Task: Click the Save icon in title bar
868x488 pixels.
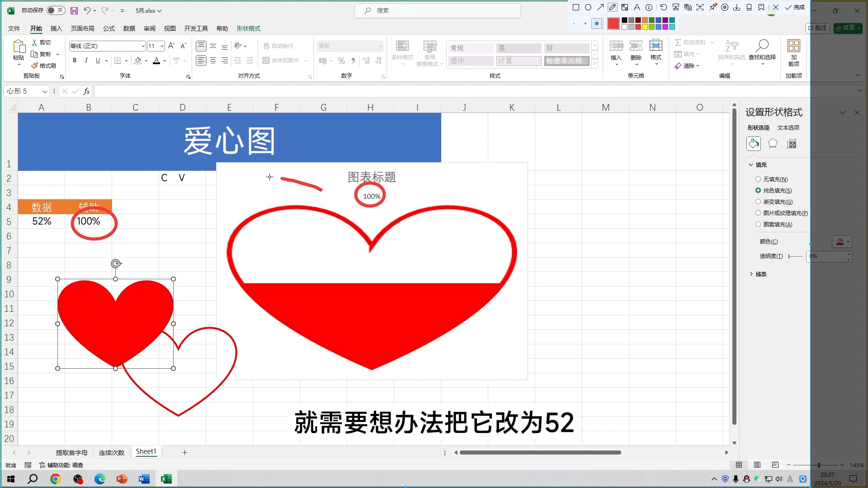Action: tap(74, 10)
